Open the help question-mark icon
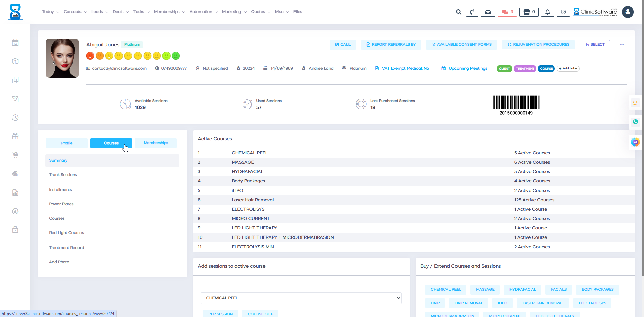 [563, 12]
